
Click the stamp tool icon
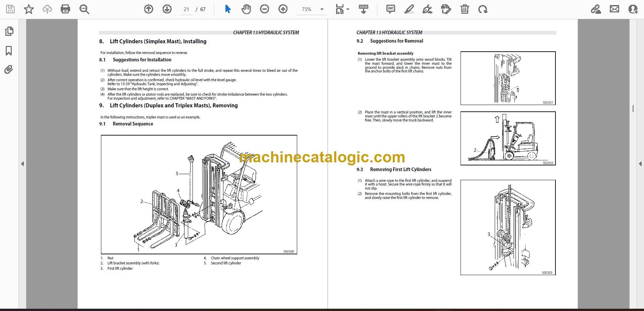pyautogui.click(x=446, y=9)
